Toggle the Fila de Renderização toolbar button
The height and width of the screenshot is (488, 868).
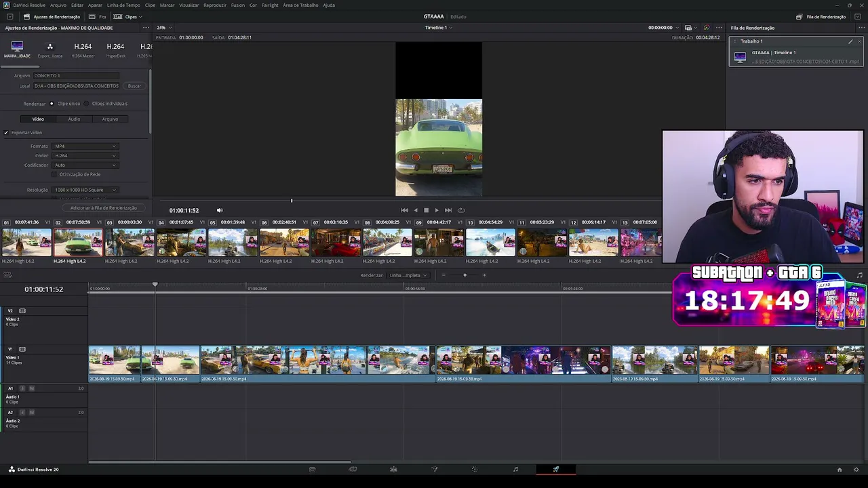tap(822, 16)
